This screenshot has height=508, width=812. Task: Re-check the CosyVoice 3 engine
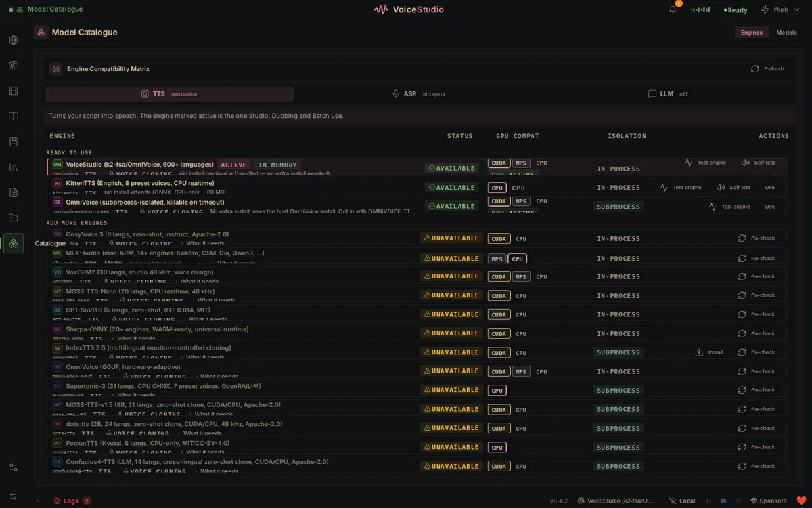click(x=757, y=238)
